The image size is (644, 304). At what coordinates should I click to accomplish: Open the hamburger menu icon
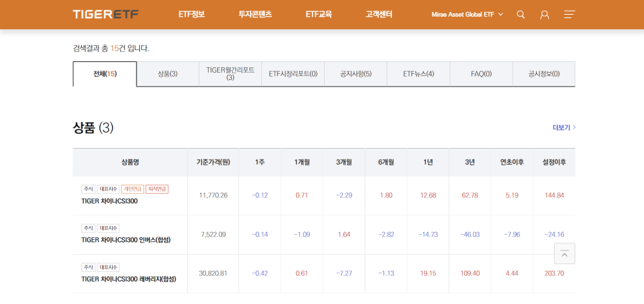tap(569, 15)
